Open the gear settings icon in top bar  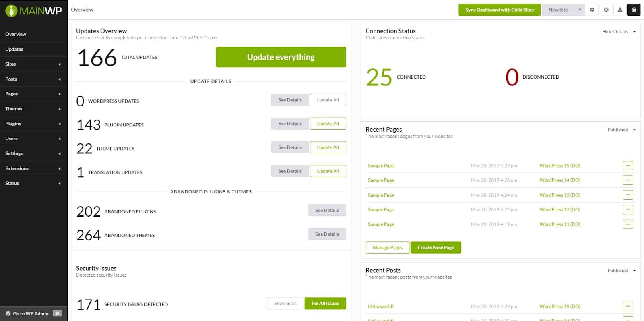coord(592,10)
